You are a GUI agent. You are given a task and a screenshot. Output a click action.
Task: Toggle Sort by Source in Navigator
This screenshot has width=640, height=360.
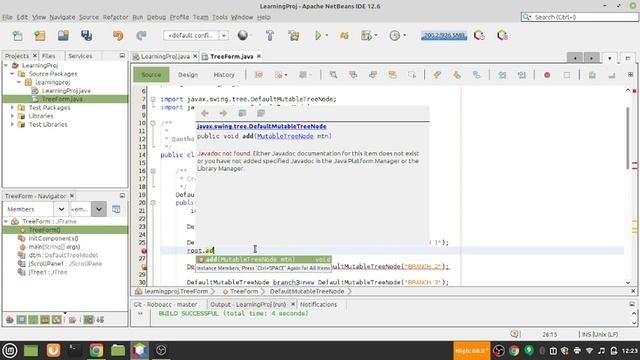click(100, 320)
